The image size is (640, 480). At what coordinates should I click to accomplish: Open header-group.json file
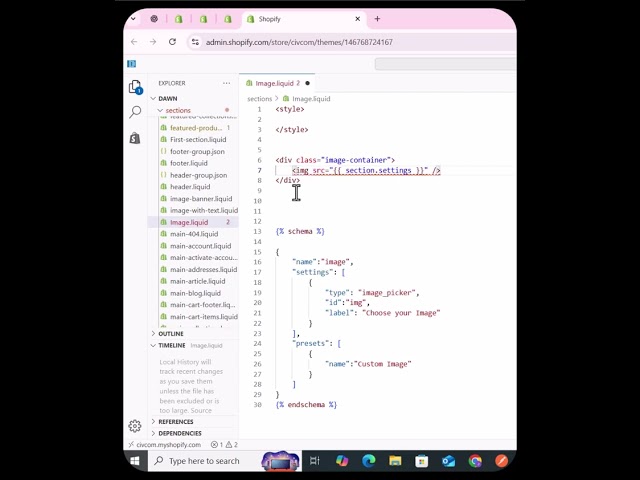point(198,175)
